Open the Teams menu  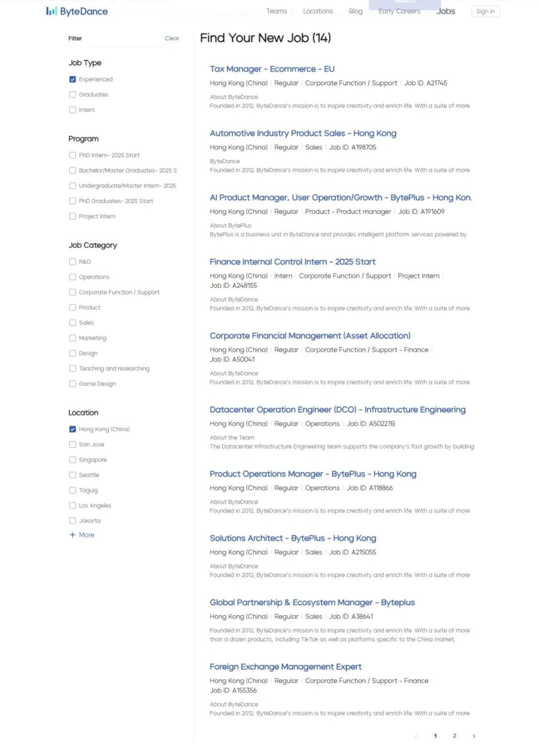276,11
